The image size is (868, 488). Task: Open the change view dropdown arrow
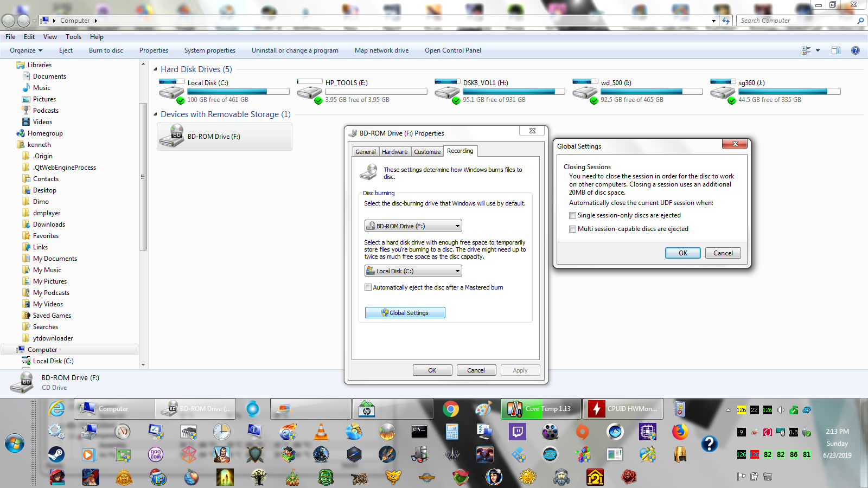pyautogui.click(x=818, y=50)
